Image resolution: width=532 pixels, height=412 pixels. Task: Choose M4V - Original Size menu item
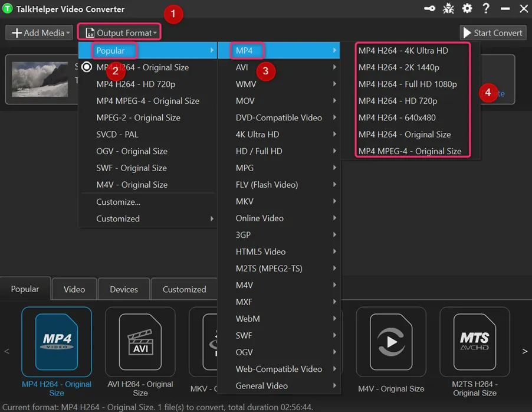click(x=147, y=185)
